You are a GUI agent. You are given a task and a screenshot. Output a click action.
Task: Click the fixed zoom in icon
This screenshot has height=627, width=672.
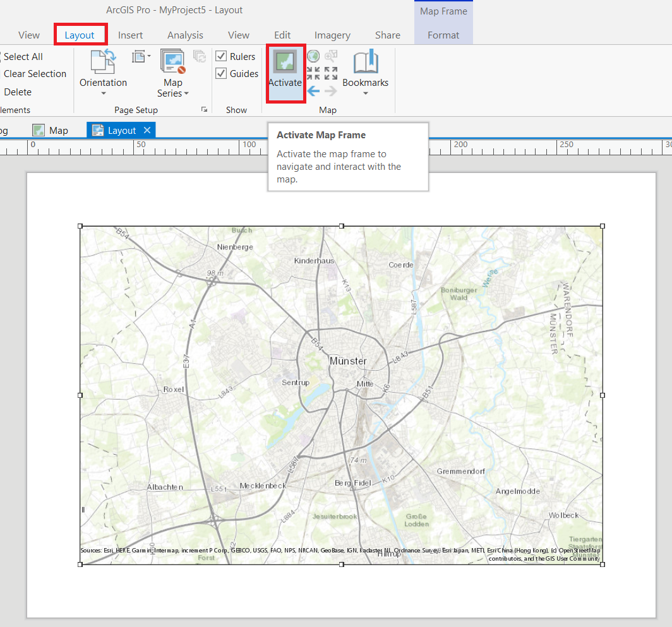pyautogui.click(x=313, y=73)
